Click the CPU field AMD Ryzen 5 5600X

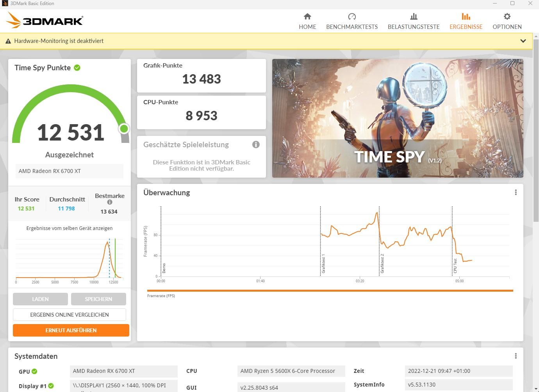click(291, 371)
